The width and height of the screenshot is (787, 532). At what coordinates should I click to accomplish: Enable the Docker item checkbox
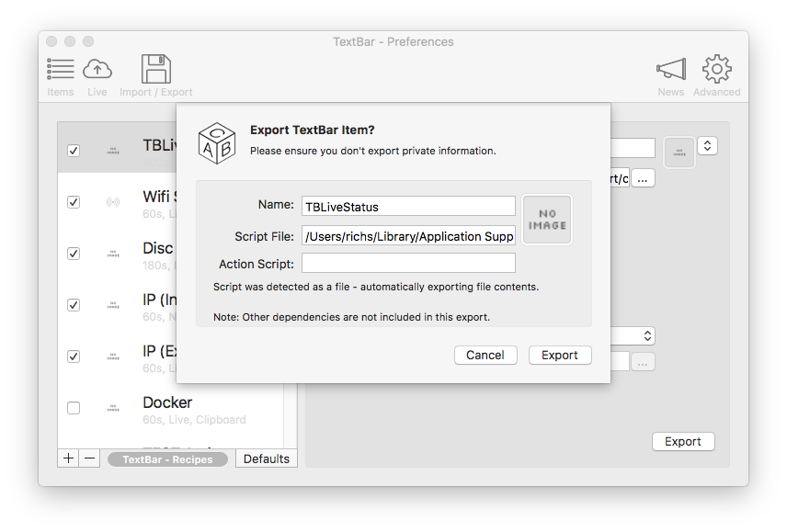[x=74, y=408]
